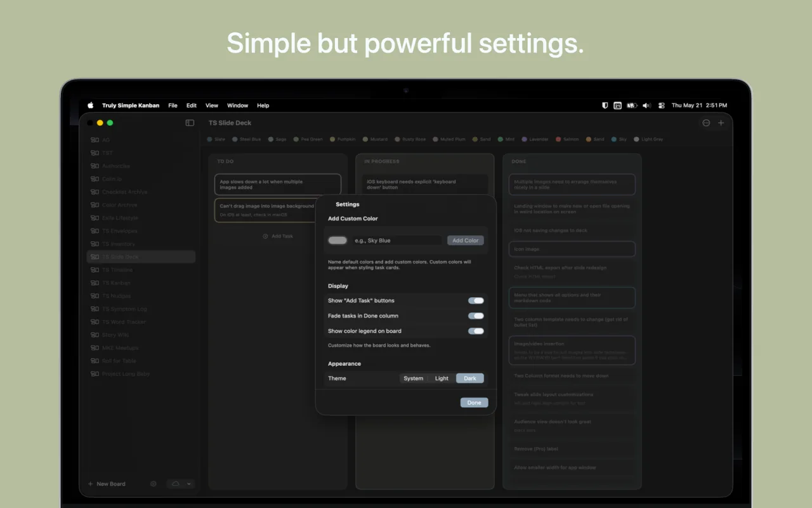This screenshot has width=812, height=508.
Task: Open the Edit menu
Action: coord(192,105)
